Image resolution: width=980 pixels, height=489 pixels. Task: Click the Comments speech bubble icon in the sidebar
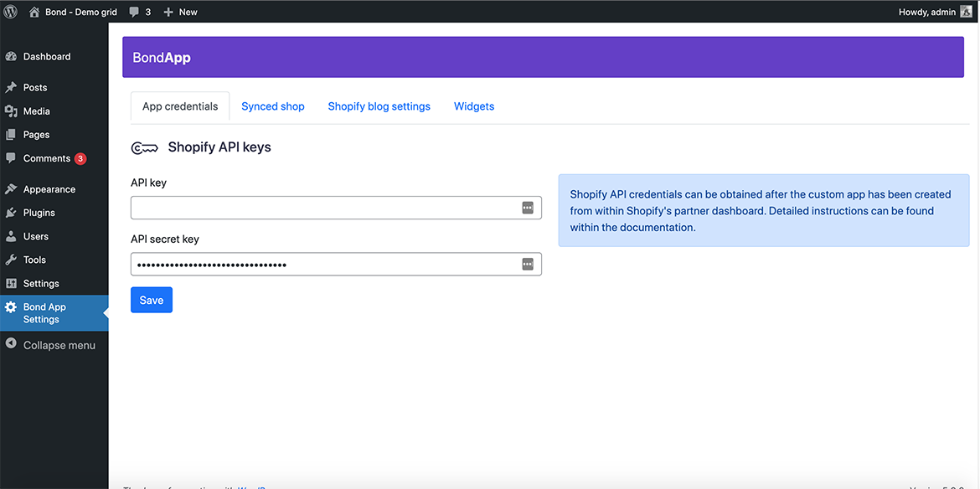(x=11, y=158)
